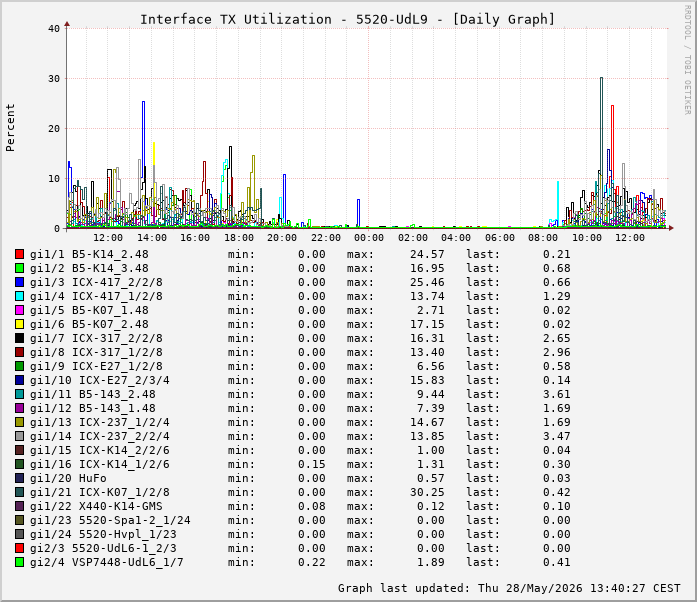The image size is (697, 602).
Task: Click the 00:00 time label on the x-axis
Action: click(369, 238)
